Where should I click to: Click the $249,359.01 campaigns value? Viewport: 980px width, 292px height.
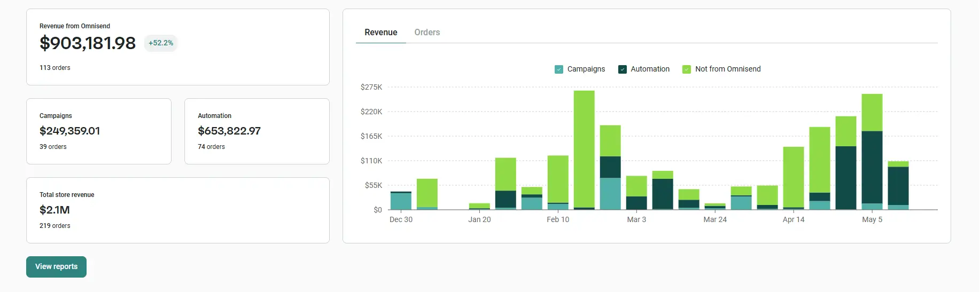[x=70, y=131]
